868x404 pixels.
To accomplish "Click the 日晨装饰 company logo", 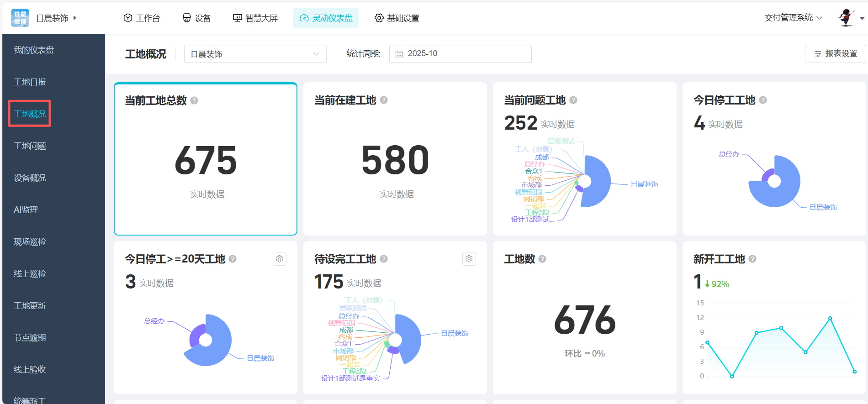I will coord(20,18).
